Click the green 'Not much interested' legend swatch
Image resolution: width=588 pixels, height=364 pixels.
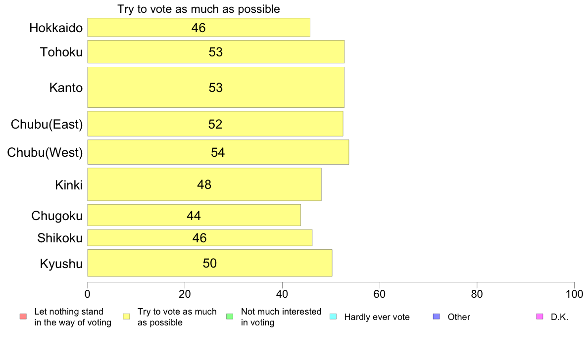pos(230,317)
